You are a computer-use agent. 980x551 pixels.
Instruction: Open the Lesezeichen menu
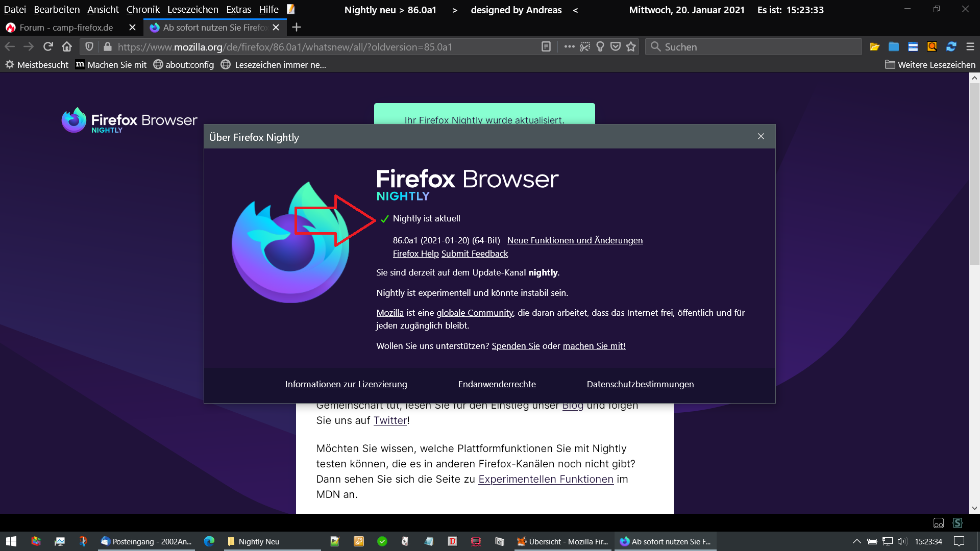pos(192,9)
